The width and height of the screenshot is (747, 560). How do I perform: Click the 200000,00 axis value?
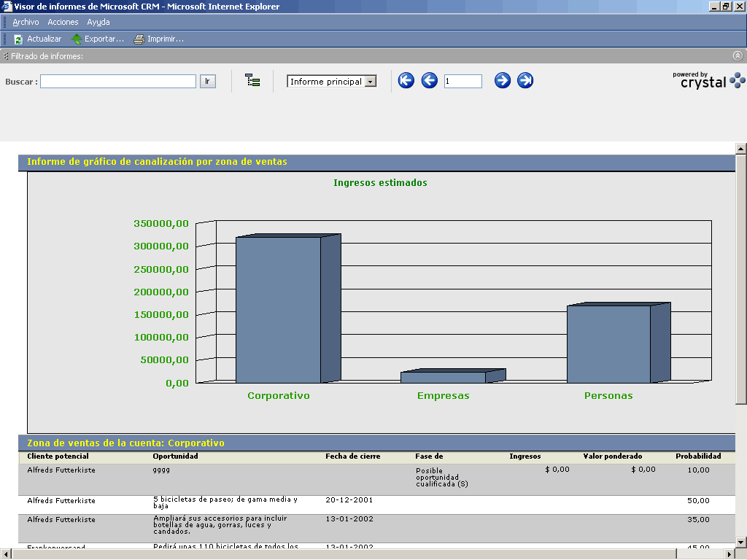(x=161, y=292)
